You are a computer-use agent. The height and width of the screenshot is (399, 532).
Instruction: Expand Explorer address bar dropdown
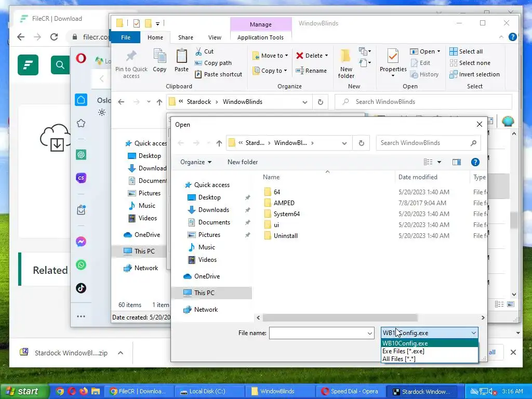pyautogui.click(x=304, y=102)
